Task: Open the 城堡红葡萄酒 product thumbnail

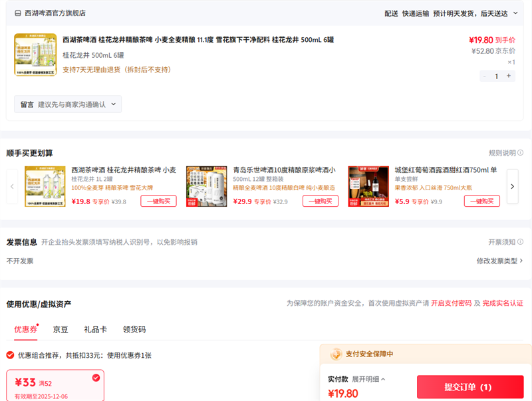Action: pyautogui.click(x=368, y=186)
